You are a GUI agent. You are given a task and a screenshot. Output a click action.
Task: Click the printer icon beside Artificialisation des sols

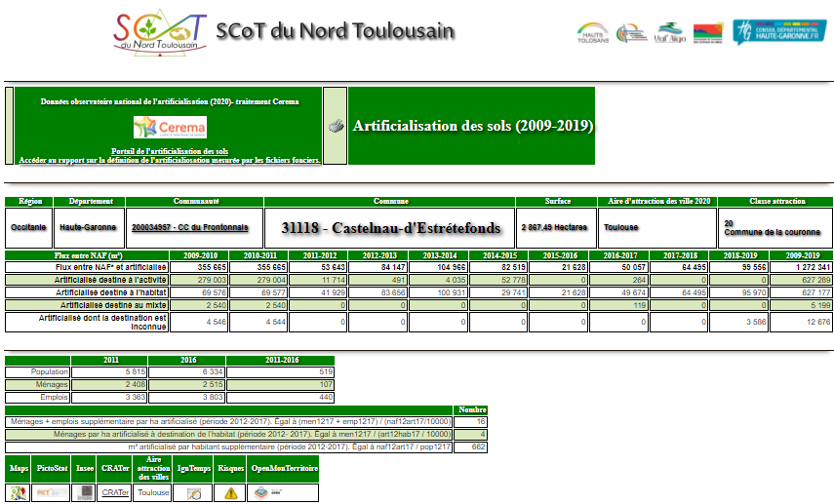[336, 126]
